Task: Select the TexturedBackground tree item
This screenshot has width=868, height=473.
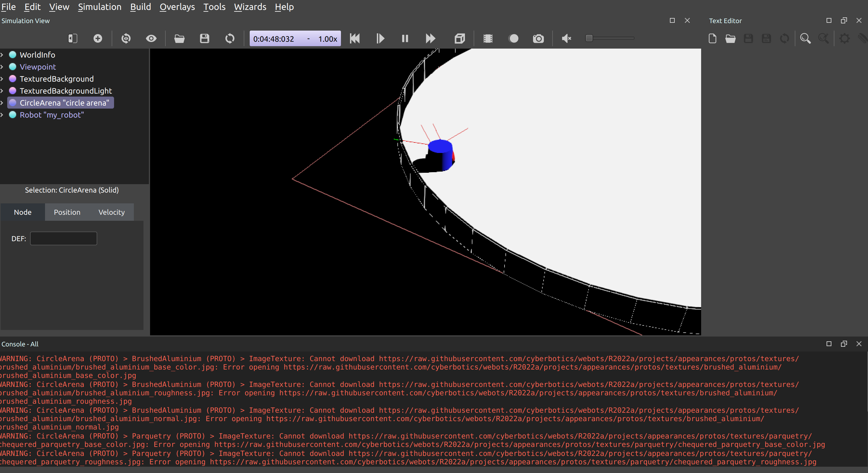Action: click(56, 79)
